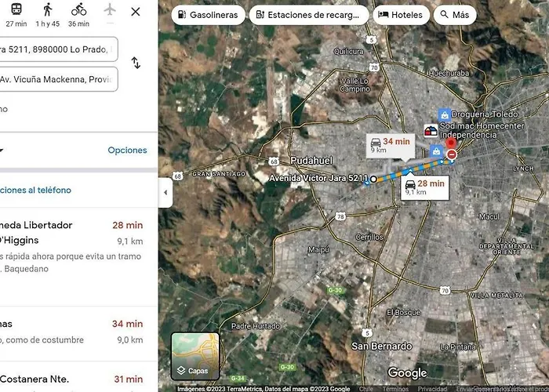Search for Gasolineras nearby
Viewport: 549px width, 392px height.
point(208,15)
